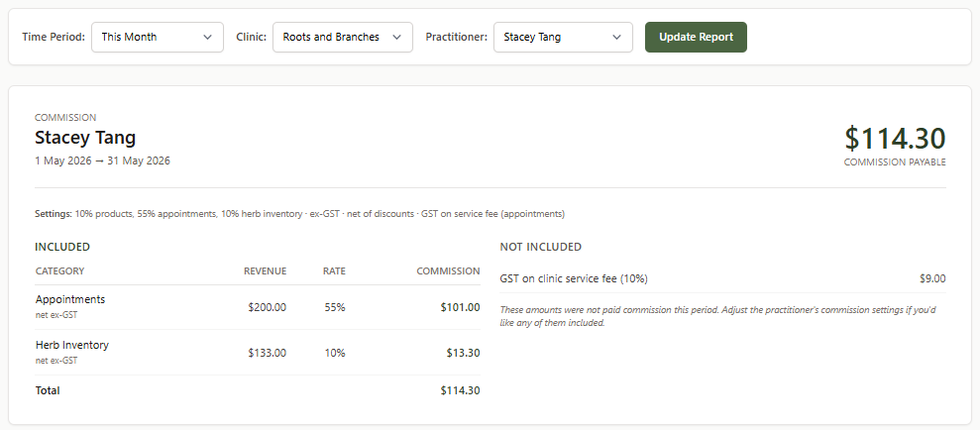
Task: Click the $13.30 herb inventory commission
Action: 463,353
